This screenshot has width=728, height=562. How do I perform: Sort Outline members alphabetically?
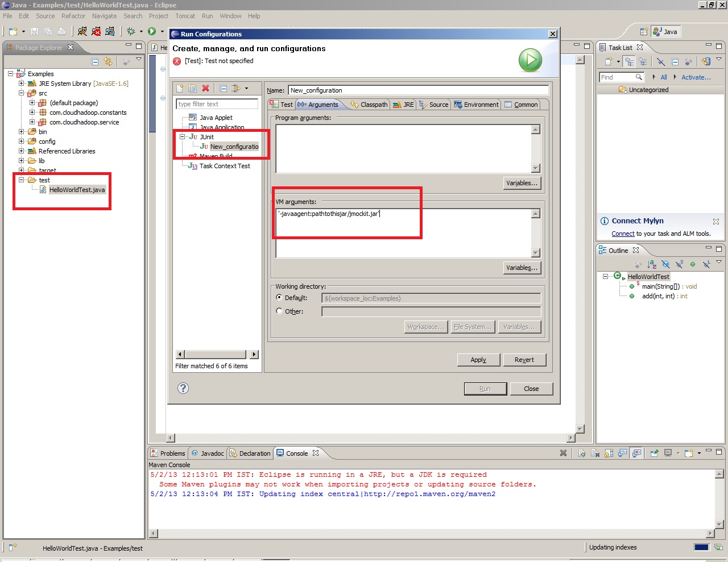[x=652, y=264]
